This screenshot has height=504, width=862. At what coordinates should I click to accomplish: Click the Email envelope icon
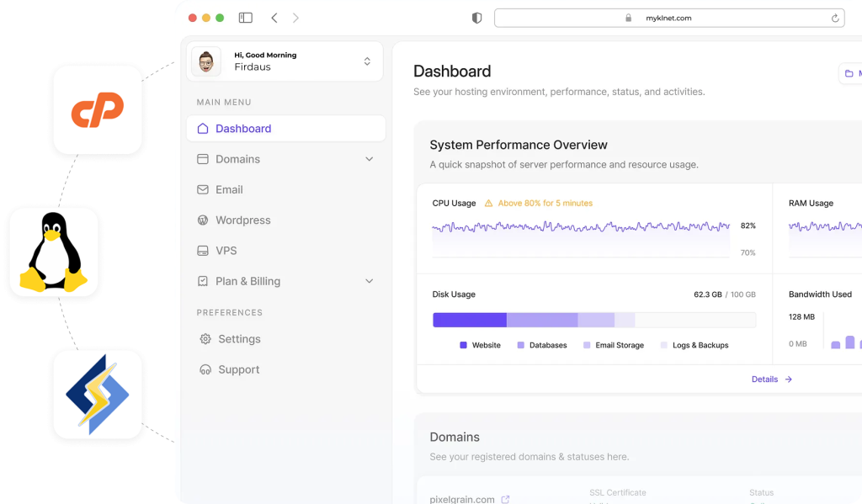tap(203, 189)
